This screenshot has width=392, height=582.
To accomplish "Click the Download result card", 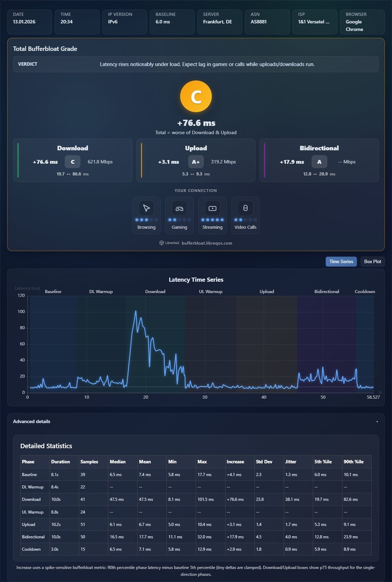I will [x=73, y=161].
